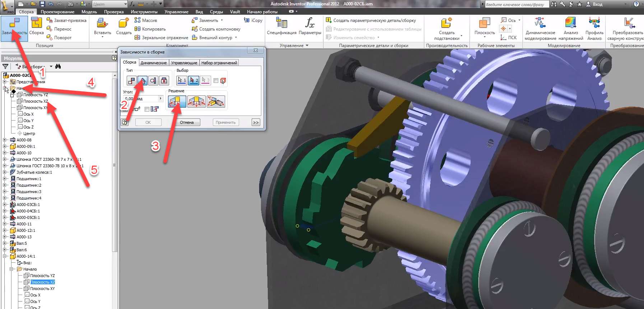Select the insert constraint type in dialog

pos(164,81)
